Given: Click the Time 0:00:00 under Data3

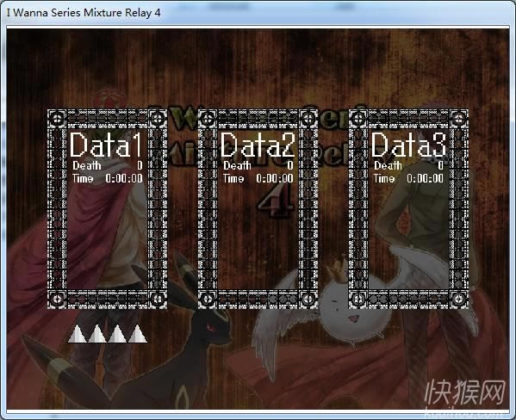Looking at the screenshot, I should pyautogui.click(x=408, y=178).
